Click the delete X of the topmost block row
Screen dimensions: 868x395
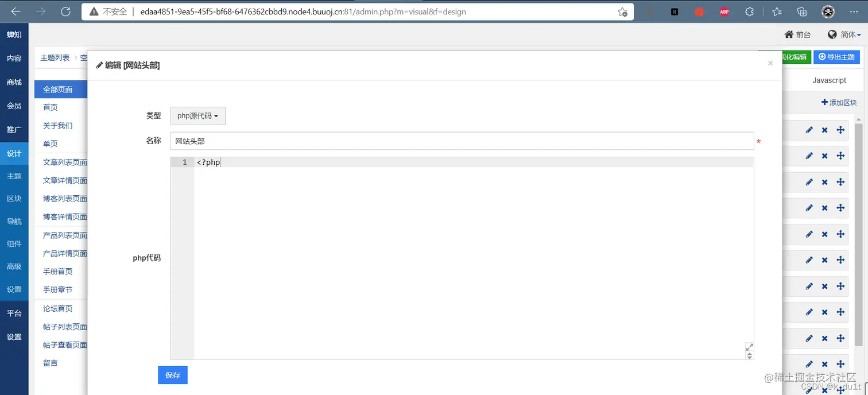tap(825, 130)
